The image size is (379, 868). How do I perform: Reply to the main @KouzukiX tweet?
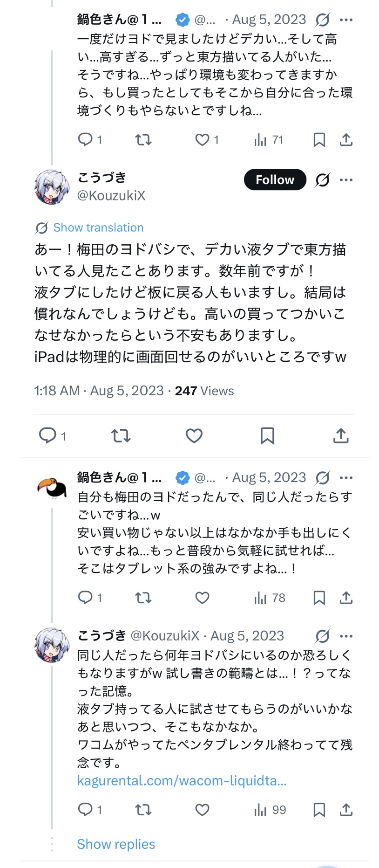click(x=47, y=435)
